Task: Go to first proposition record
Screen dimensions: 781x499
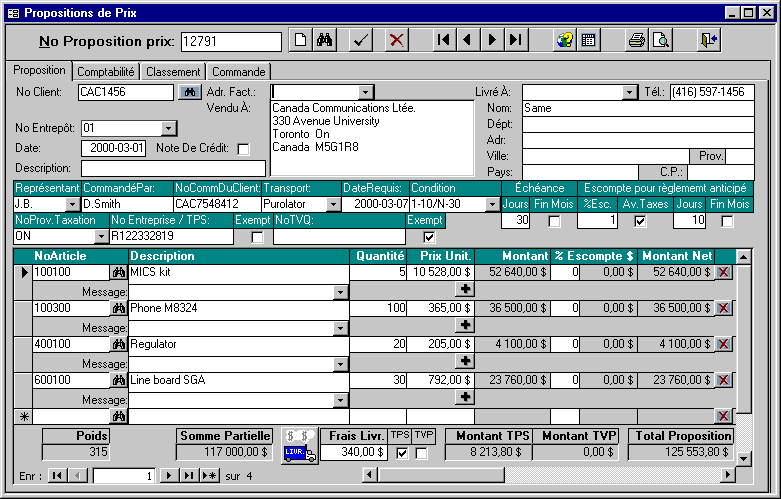Action: click(443, 40)
